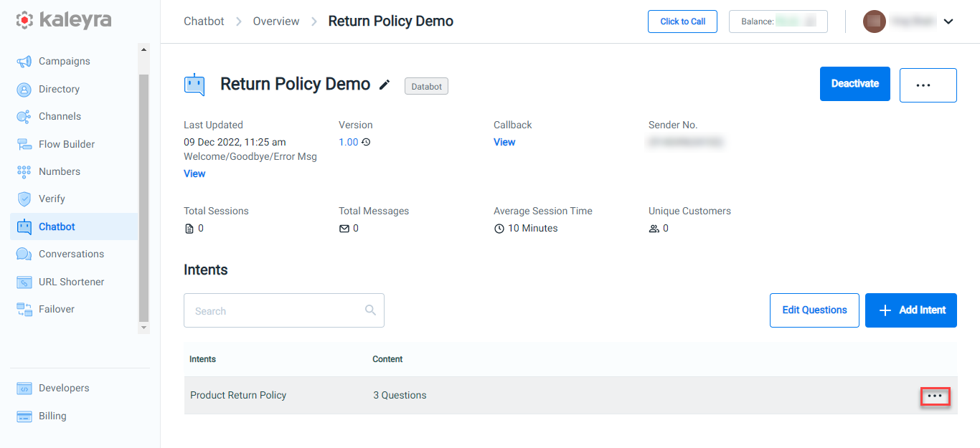Click the search magnifier icon
This screenshot has width=980, height=448.
click(x=370, y=310)
